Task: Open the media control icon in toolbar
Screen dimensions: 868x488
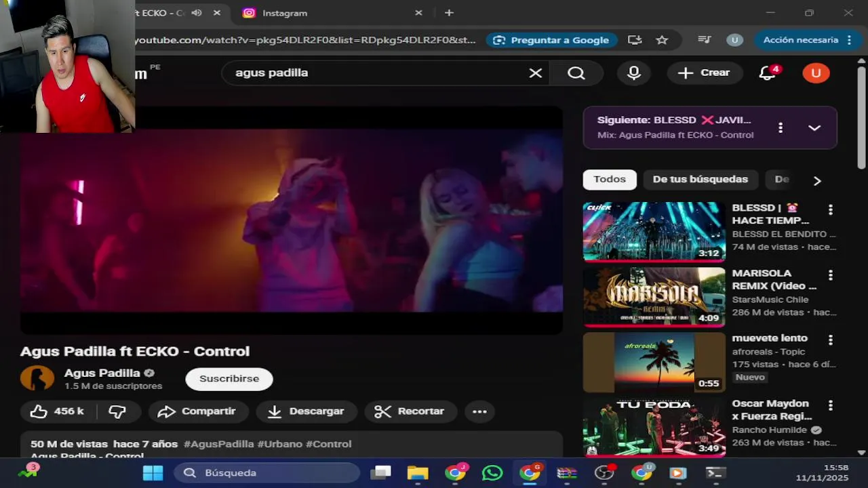Action: (705, 40)
